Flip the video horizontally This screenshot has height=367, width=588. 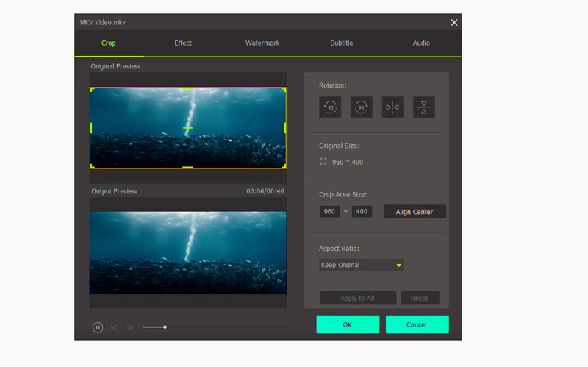(392, 107)
